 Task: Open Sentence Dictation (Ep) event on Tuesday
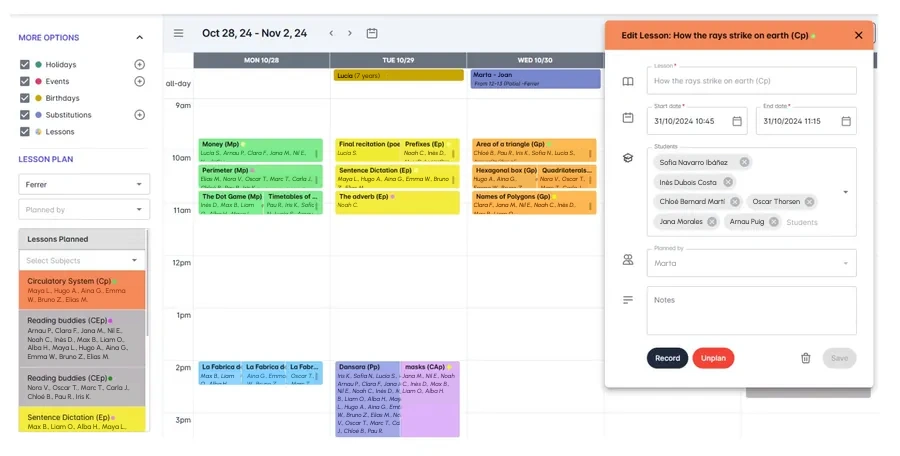pyautogui.click(x=398, y=176)
